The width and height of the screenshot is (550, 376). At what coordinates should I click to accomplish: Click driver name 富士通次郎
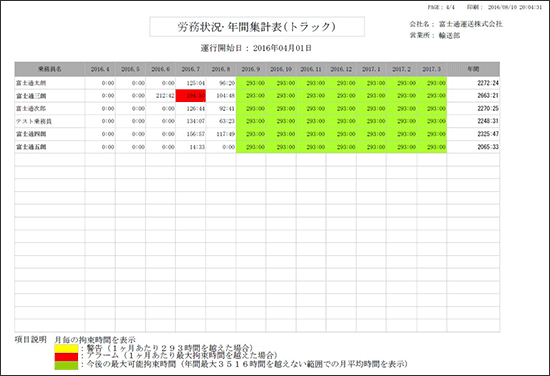31,109
